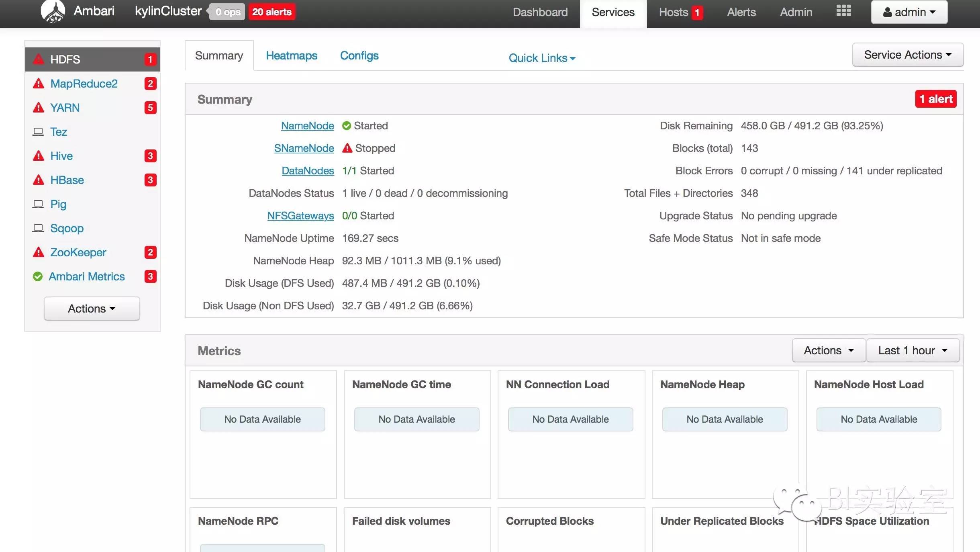Switch to the Configs tab

359,55
